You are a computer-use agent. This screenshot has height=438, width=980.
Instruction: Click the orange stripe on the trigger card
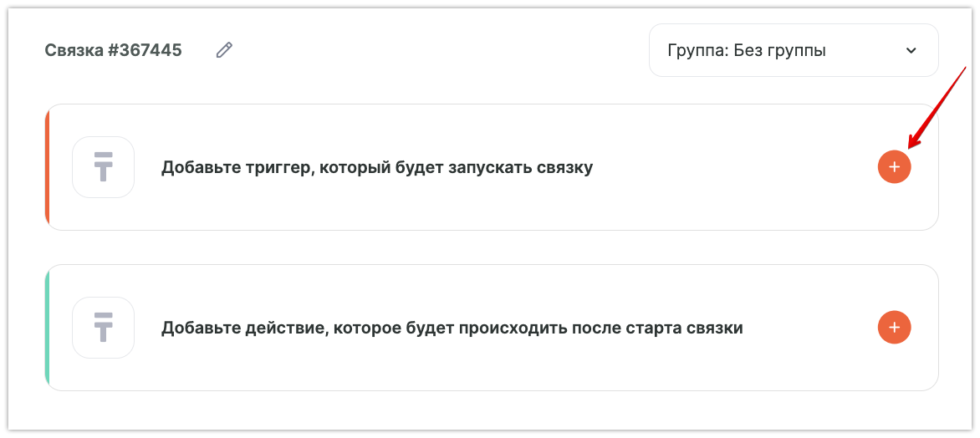[48, 167]
